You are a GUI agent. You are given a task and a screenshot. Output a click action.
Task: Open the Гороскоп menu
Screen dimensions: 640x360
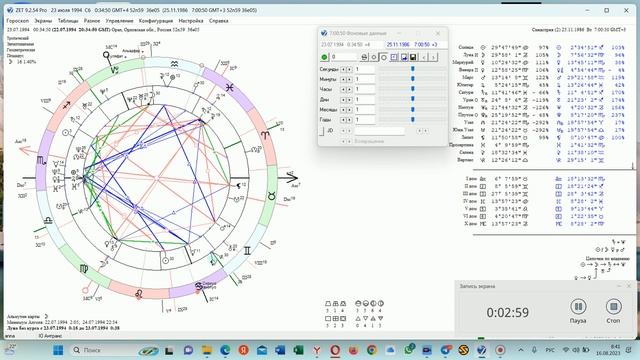point(18,20)
